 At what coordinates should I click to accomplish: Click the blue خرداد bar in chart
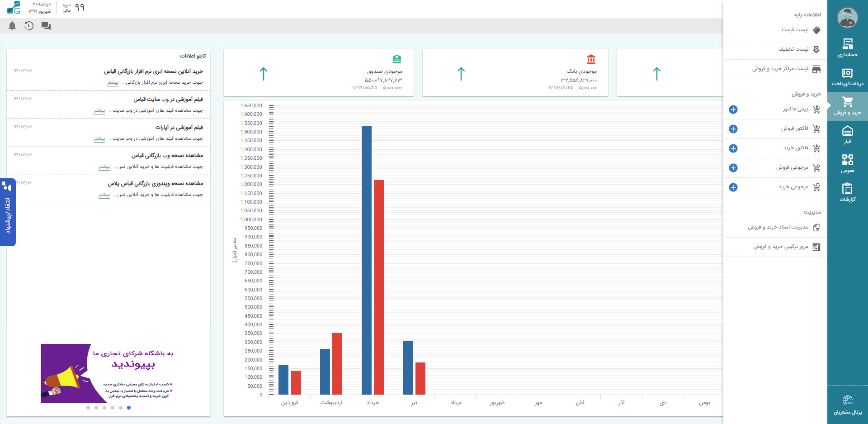click(x=367, y=260)
